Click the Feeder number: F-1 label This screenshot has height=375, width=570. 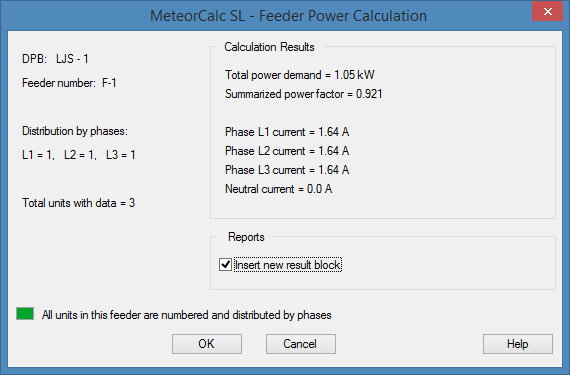69,83
